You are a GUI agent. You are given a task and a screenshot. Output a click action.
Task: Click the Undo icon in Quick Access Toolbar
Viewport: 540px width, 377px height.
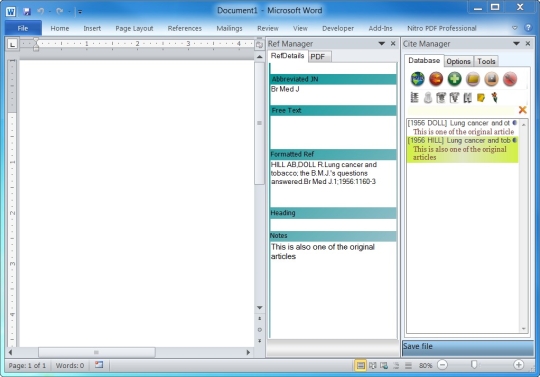(41, 11)
